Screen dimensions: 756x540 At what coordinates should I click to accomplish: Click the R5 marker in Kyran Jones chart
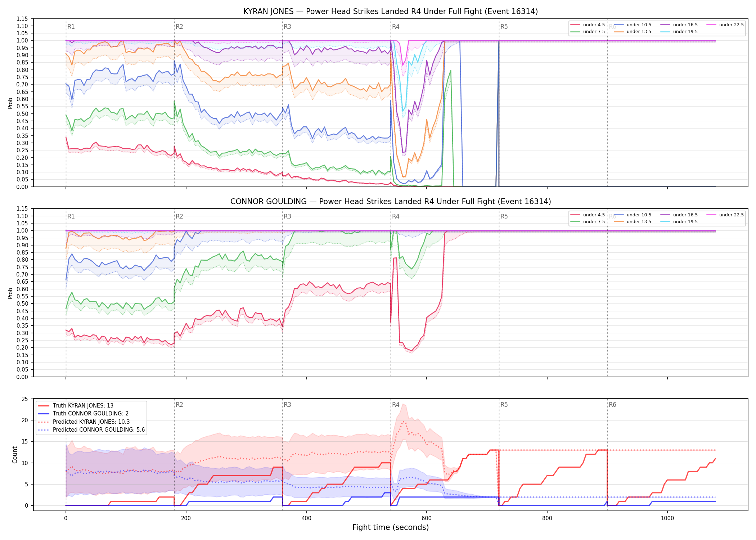(504, 27)
